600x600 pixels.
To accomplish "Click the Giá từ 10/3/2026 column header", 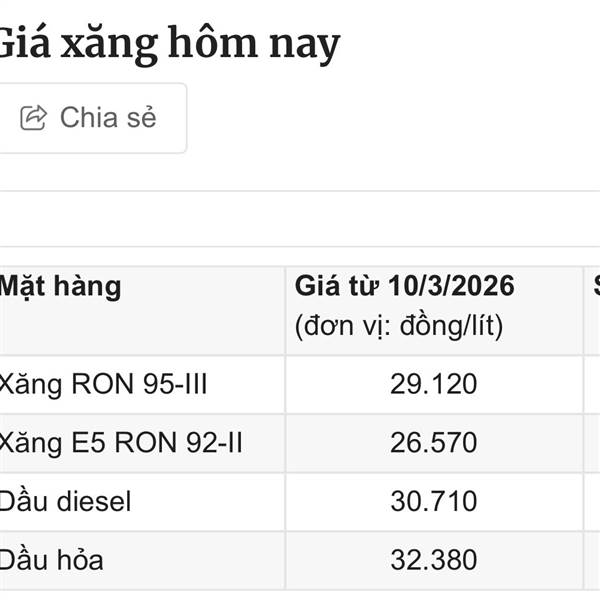I will [x=404, y=287].
